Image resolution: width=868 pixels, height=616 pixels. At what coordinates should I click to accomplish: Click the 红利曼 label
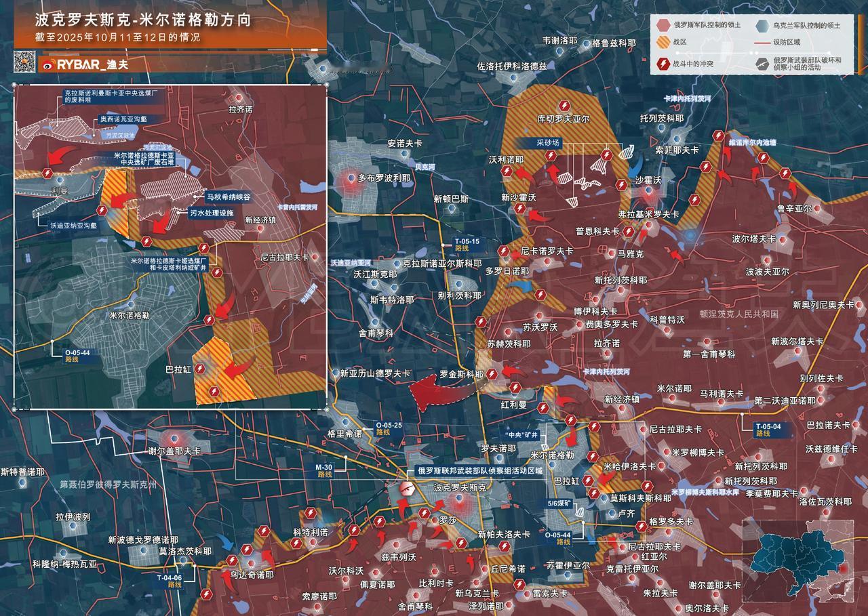(514, 405)
